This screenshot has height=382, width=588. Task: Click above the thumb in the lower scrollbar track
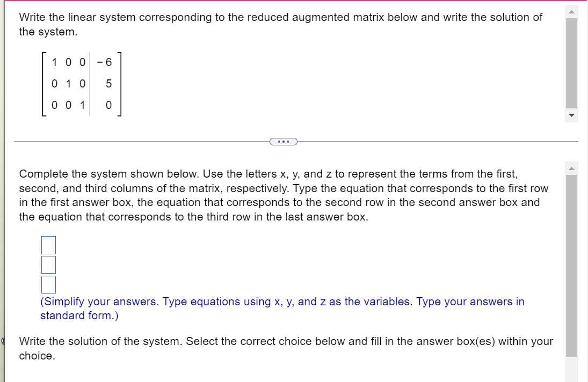(x=572, y=174)
